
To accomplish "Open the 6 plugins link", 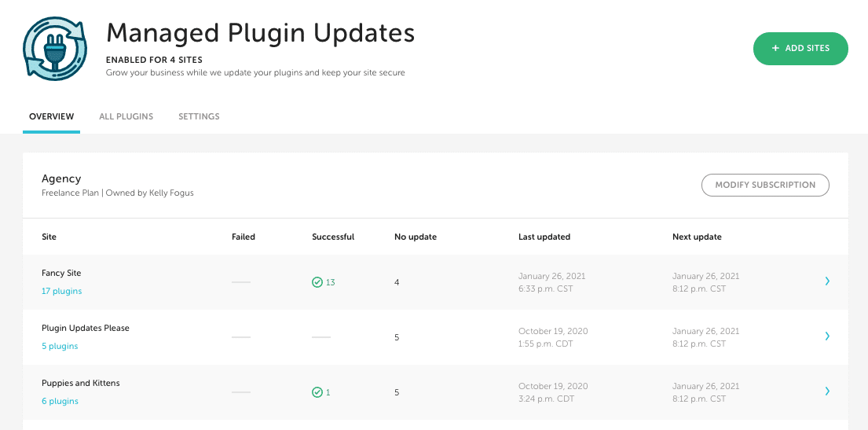I will click(x=60, y=401).
